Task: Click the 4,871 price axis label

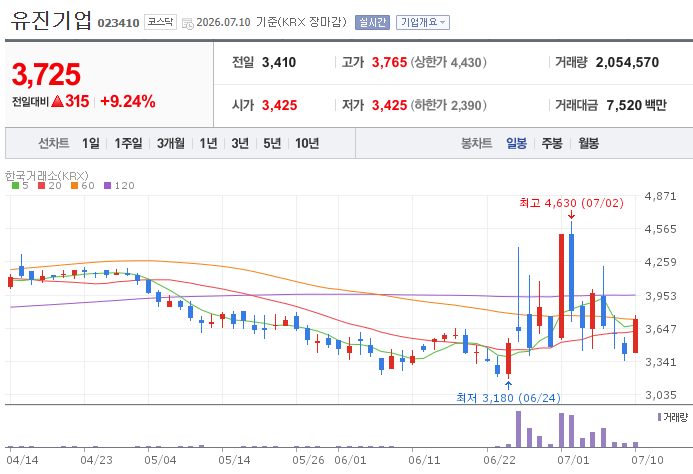Action: [x=660, y=196]
